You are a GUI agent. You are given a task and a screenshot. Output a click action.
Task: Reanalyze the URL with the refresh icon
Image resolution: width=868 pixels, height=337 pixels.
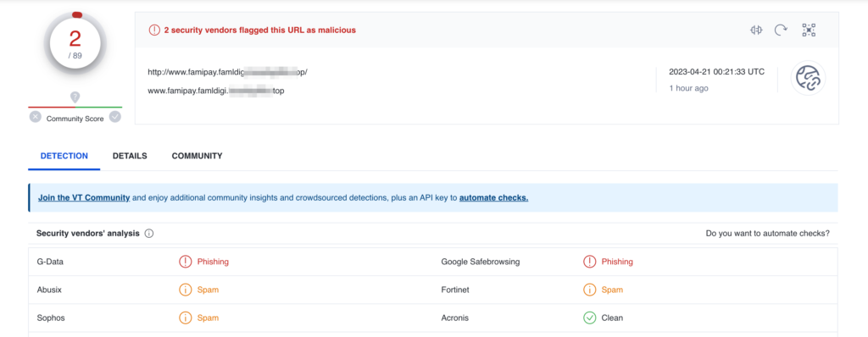tap(781, 30)
